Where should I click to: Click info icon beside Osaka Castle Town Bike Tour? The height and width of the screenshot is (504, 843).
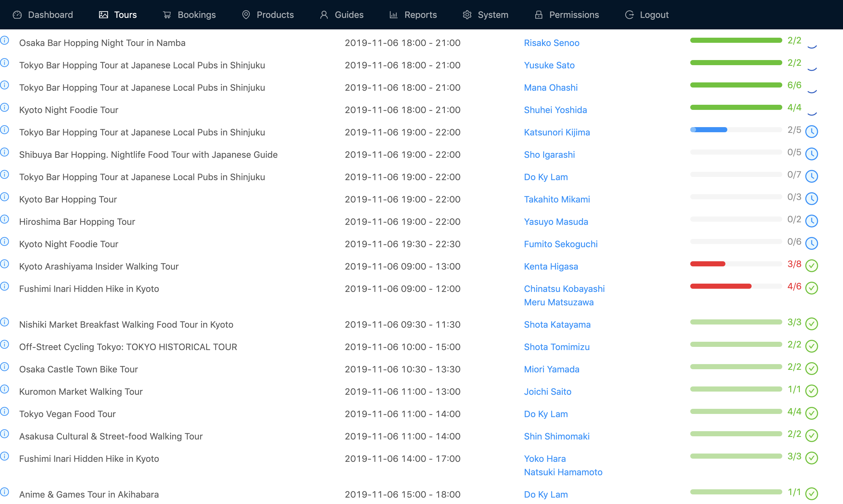[x=4, y=367]
